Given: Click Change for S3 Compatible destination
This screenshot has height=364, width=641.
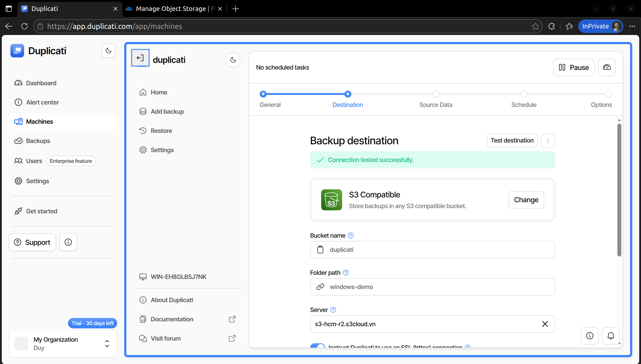Looking at the screenshot, I should click(x=526, y=200).
